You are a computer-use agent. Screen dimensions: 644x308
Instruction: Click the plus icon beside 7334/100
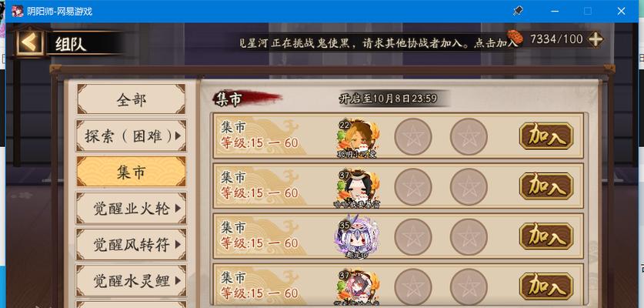point(595,39)
